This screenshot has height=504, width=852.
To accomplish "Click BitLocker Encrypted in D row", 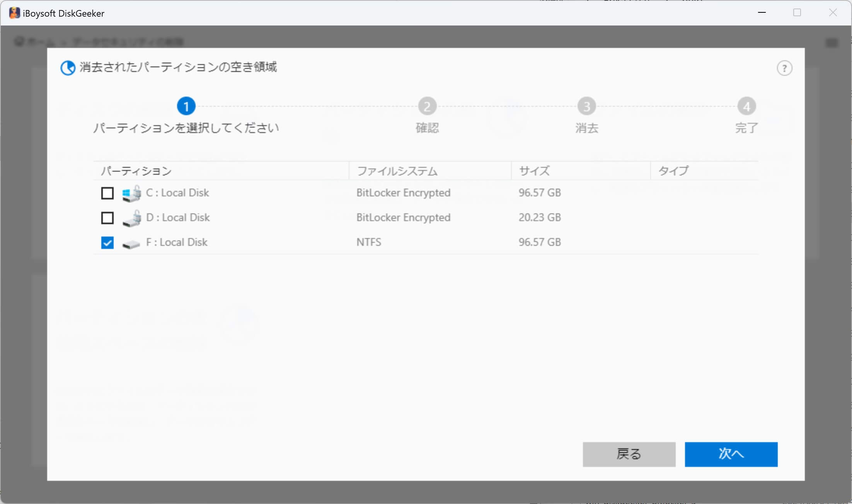I will point(403,218).
